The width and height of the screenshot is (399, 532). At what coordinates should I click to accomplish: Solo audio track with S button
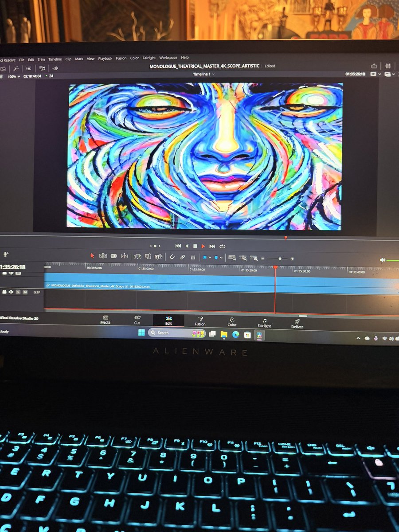pyautogui.click(x=18, y=292)
